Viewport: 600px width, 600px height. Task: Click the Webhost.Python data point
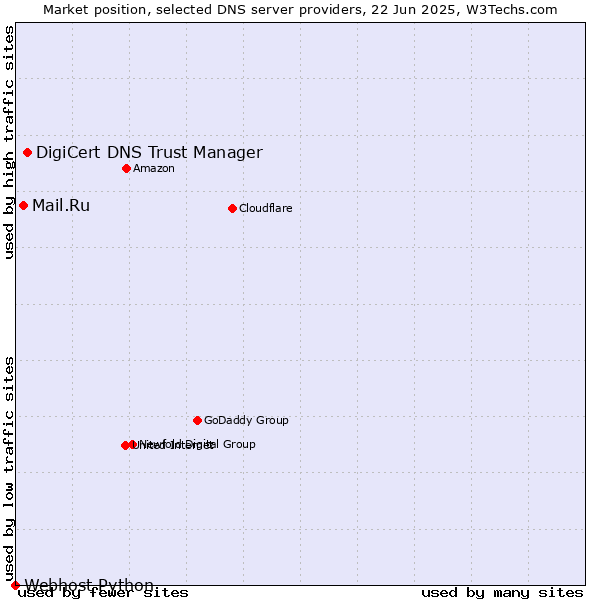(x=15, y=585)
